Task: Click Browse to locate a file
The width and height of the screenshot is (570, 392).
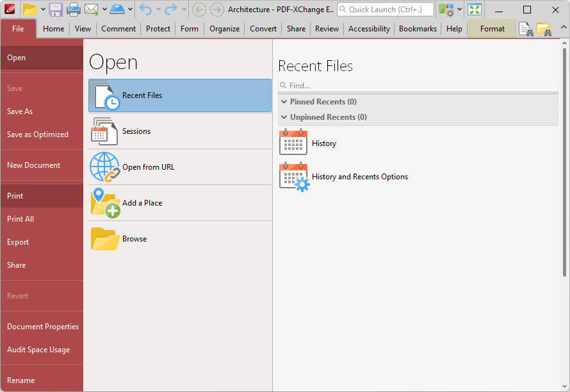Action: click(180, 239)
